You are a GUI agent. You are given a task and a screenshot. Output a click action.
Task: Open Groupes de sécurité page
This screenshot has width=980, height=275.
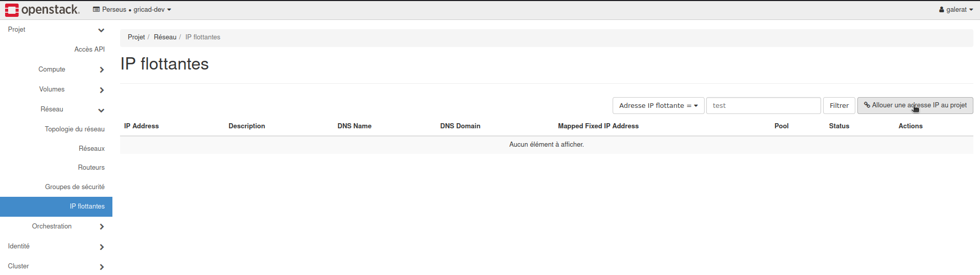tap(75, 187)
